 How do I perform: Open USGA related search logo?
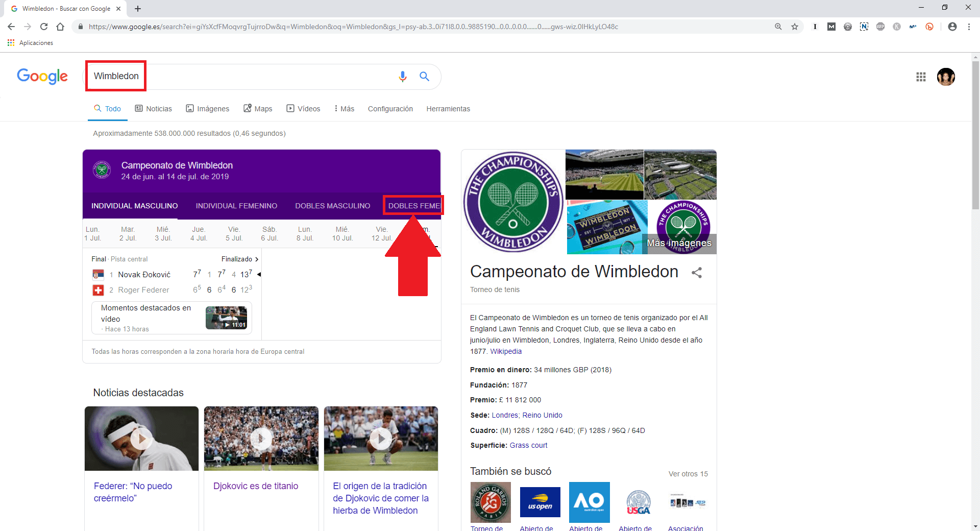point(639,502)
